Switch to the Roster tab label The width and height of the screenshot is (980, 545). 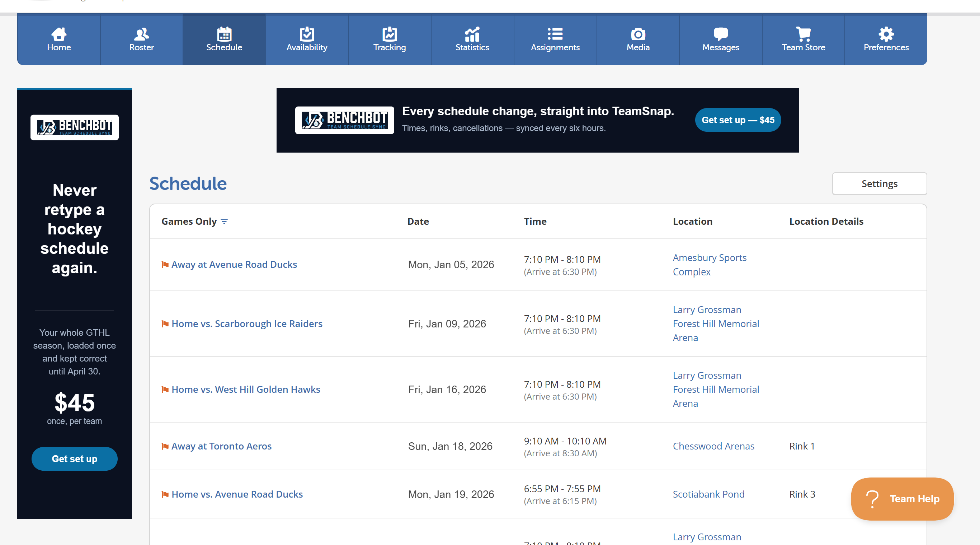142,47
